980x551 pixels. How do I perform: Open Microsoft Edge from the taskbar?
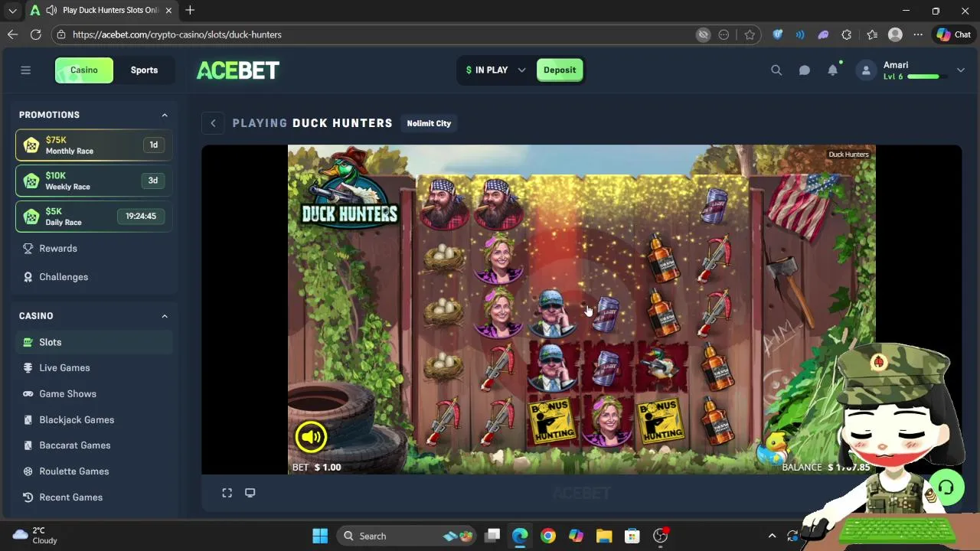point(520,536)
